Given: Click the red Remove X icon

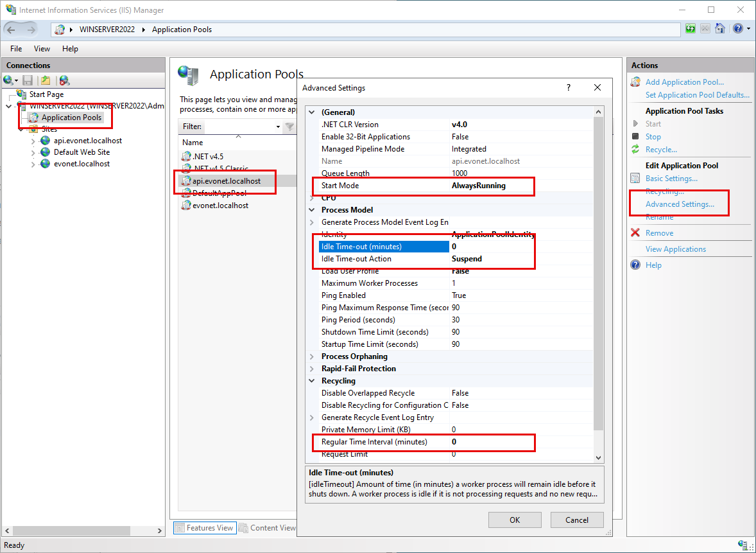Looking at the screenshot, I should (635, 233).
